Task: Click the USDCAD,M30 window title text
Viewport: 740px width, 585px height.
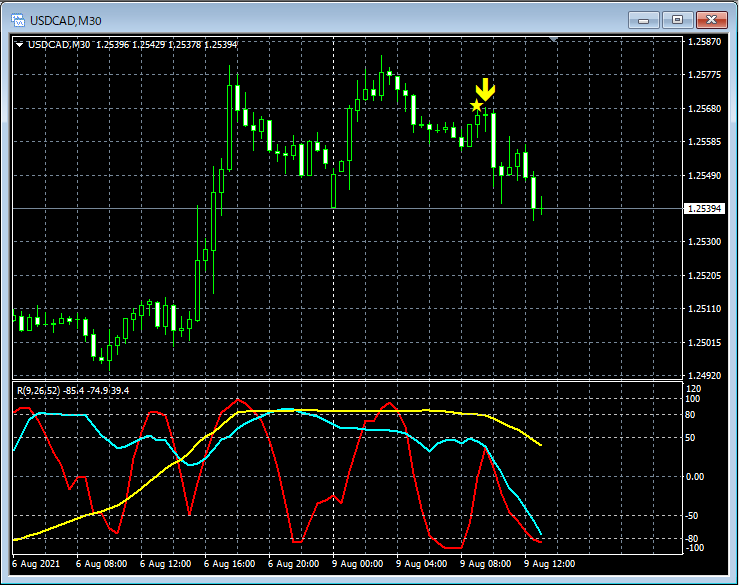Action: click(66, 21)
